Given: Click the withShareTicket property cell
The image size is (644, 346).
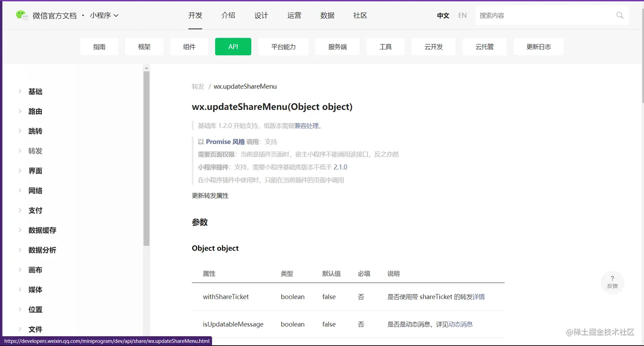Looking at the screenshot, I should [x=226, y=297].
